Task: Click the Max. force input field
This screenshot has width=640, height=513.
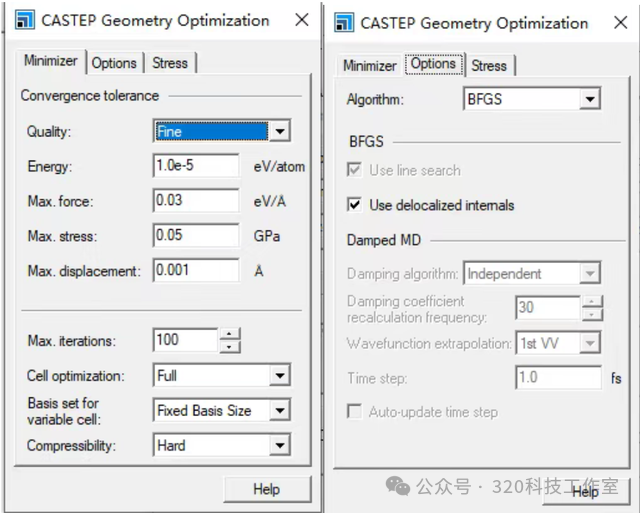Action: point(196,200)
